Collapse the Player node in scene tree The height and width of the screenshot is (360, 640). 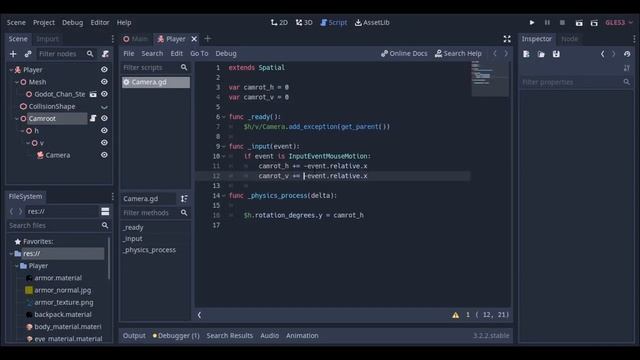tap(11, 70)
